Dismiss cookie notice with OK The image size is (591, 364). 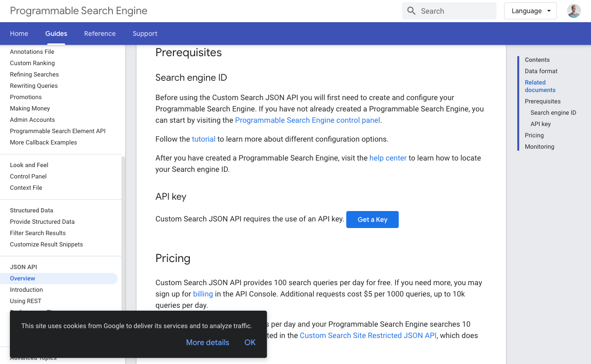point(250,342)
